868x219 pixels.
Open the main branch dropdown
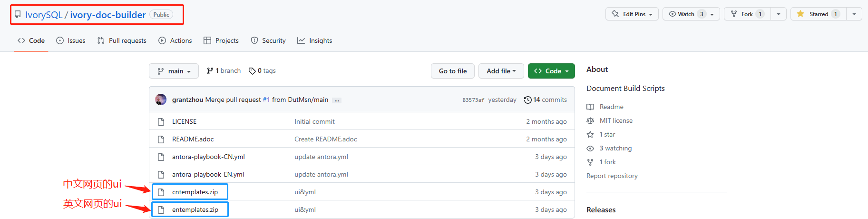(x=174, y=71)
